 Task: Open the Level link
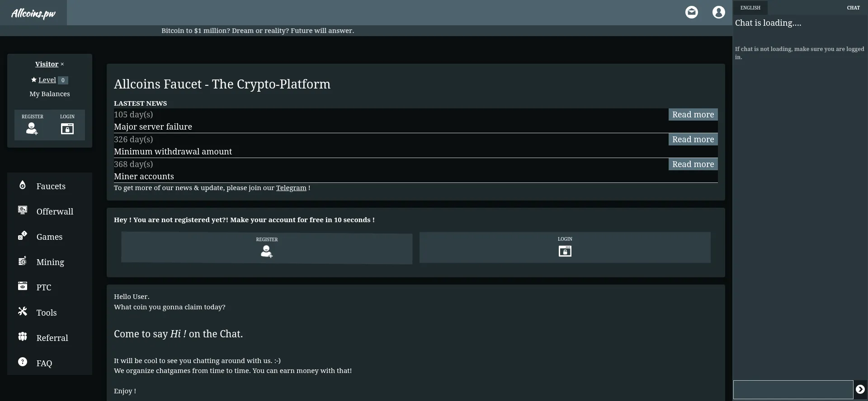click(x=47, y=80)
